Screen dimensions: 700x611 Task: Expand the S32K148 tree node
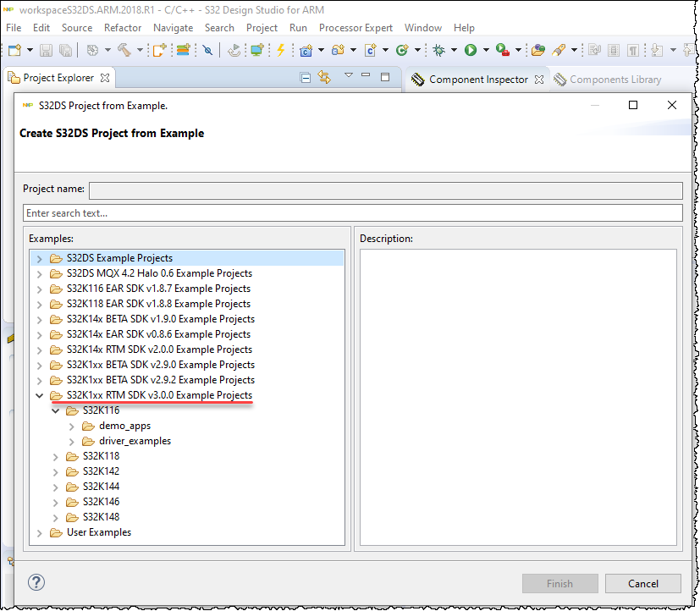click(54, 516)
